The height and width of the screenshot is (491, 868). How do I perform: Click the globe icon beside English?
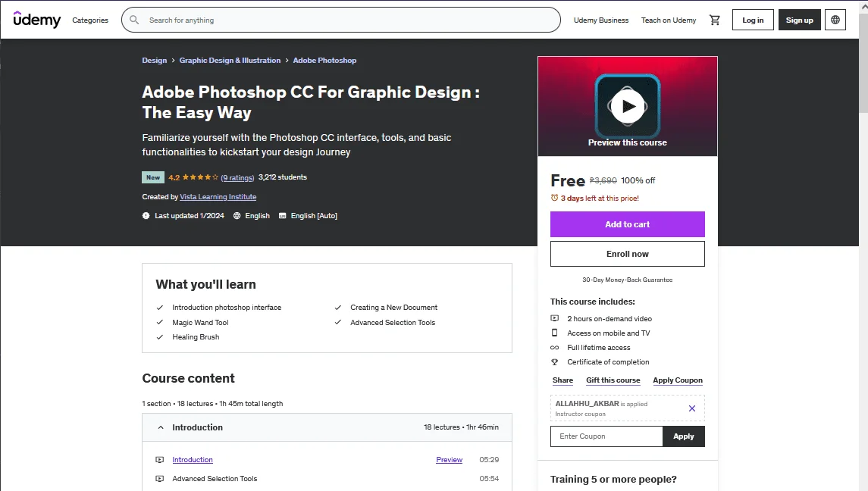237,216
